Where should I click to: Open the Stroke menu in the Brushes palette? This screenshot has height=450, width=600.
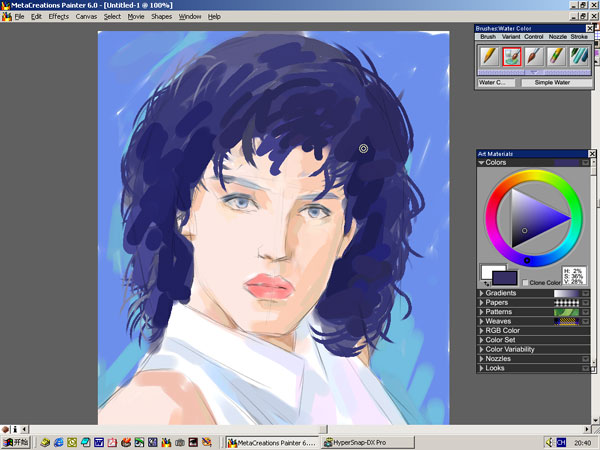tap(579, 37)
